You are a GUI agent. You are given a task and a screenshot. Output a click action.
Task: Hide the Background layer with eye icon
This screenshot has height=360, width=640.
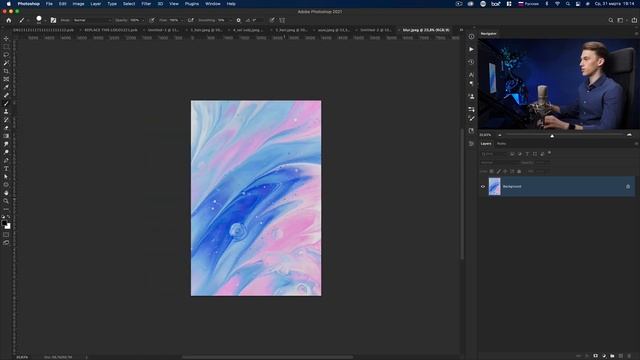tap(483, 187)
